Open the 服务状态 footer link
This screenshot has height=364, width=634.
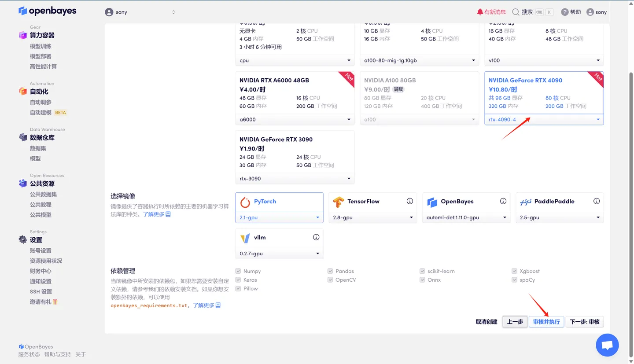(x=29, y=354)
